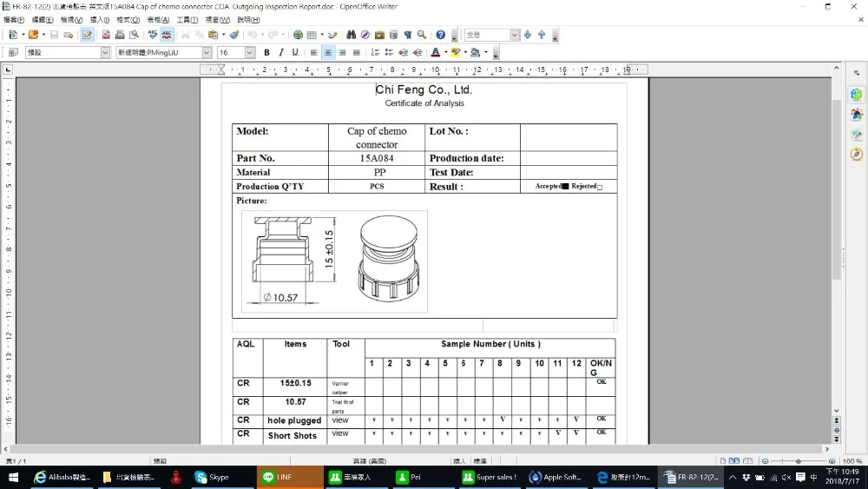Viewport: 868px width, 489px height.
Task: Toggle Numbering list icon
Action: coord(375,53)
